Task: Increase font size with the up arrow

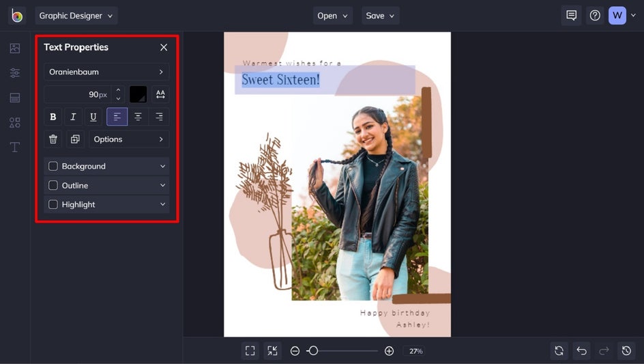Action: coord(118,90)
